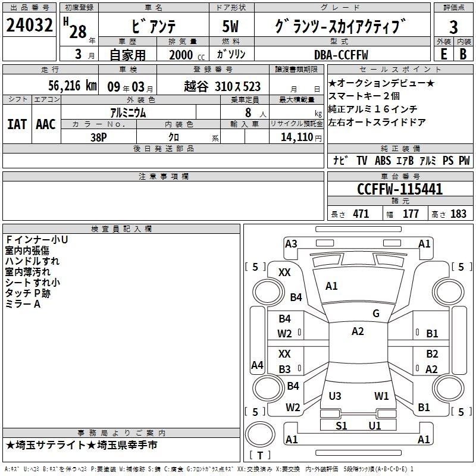Select the color number 38P field
Image resolution: width=476 pixels, height=476 pixels.
pos(98,136)
